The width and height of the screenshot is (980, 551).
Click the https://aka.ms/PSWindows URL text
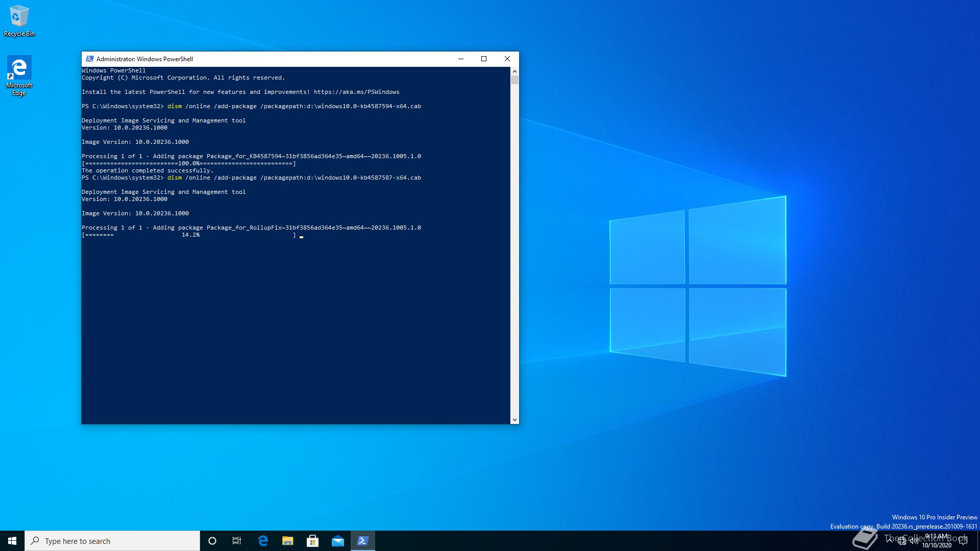[357, 92]
